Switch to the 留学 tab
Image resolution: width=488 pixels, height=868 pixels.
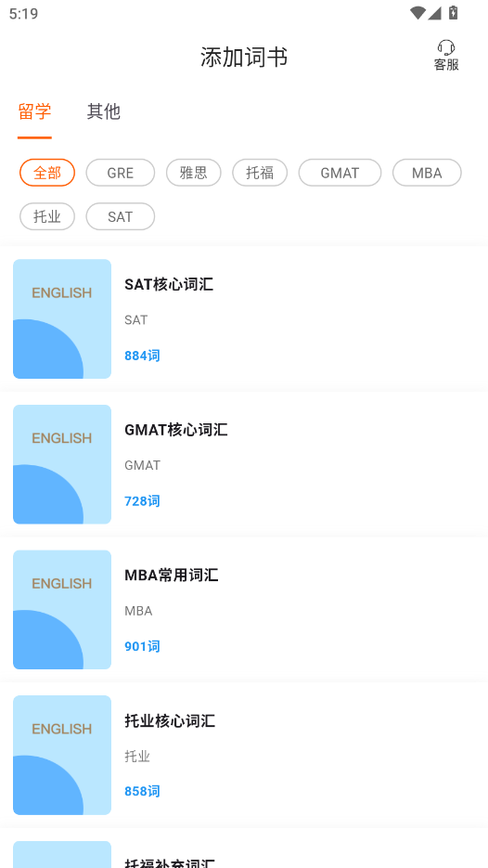pos(34,111)
